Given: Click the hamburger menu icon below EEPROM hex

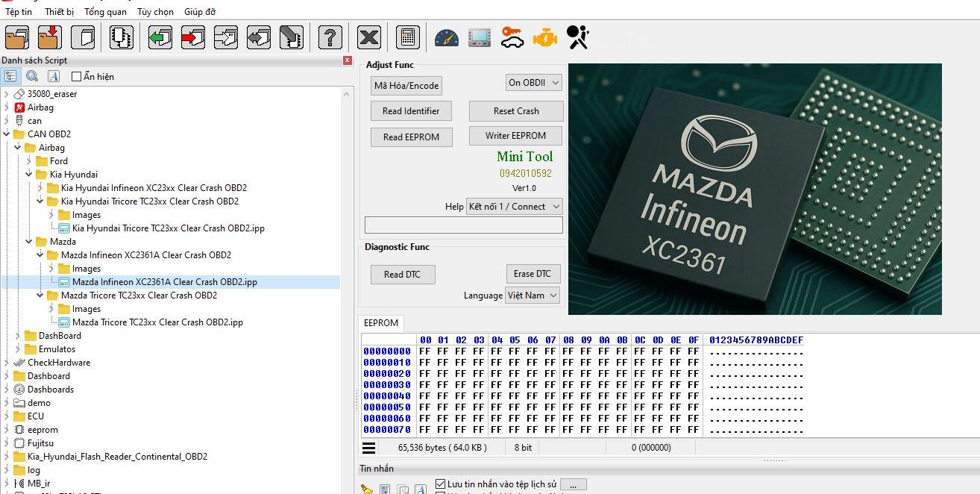Looking at the screenshot, I should (x=369, y=448).
